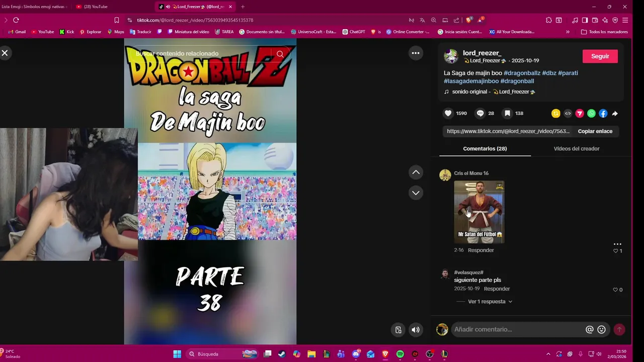Click the red post comment arrow
The height and width of the screenshot is (362, 644).
point(619,329)
